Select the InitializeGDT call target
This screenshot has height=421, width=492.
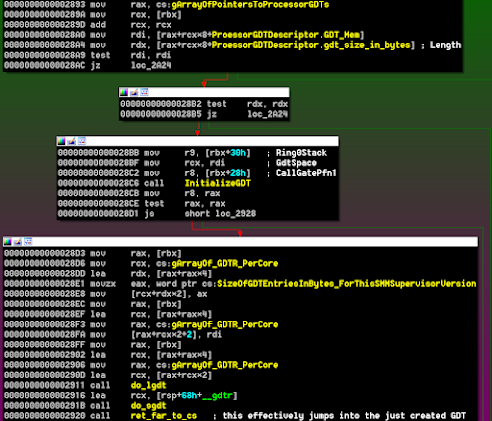click(x=218, y=183)
